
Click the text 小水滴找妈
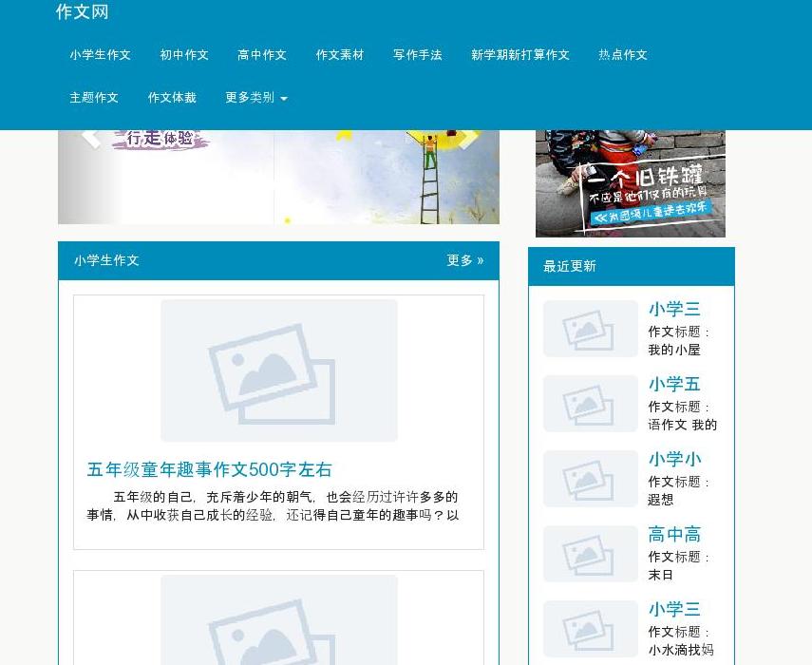pos(681,651)
